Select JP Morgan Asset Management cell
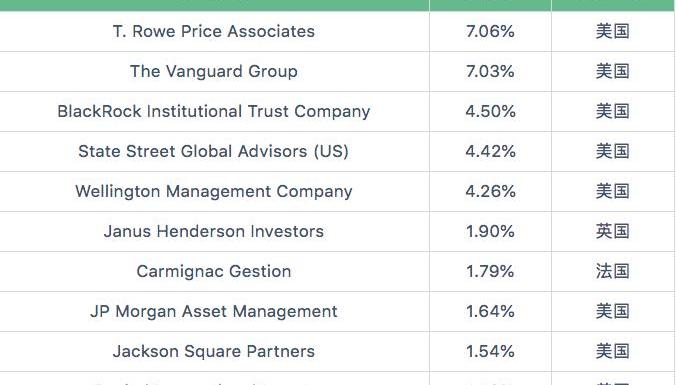This screenshot has height=385, width=676. (x=214, y=312)
